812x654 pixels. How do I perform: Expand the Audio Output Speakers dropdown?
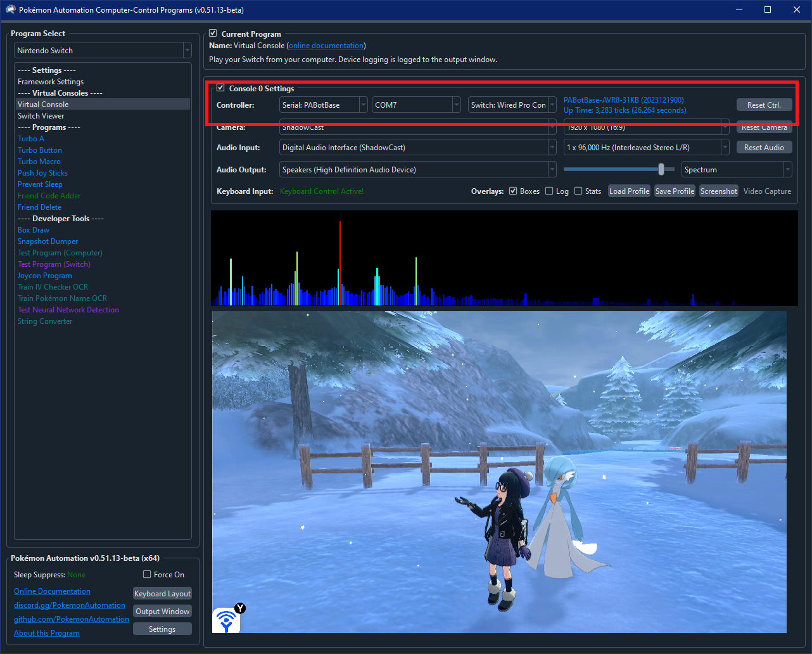417,170
